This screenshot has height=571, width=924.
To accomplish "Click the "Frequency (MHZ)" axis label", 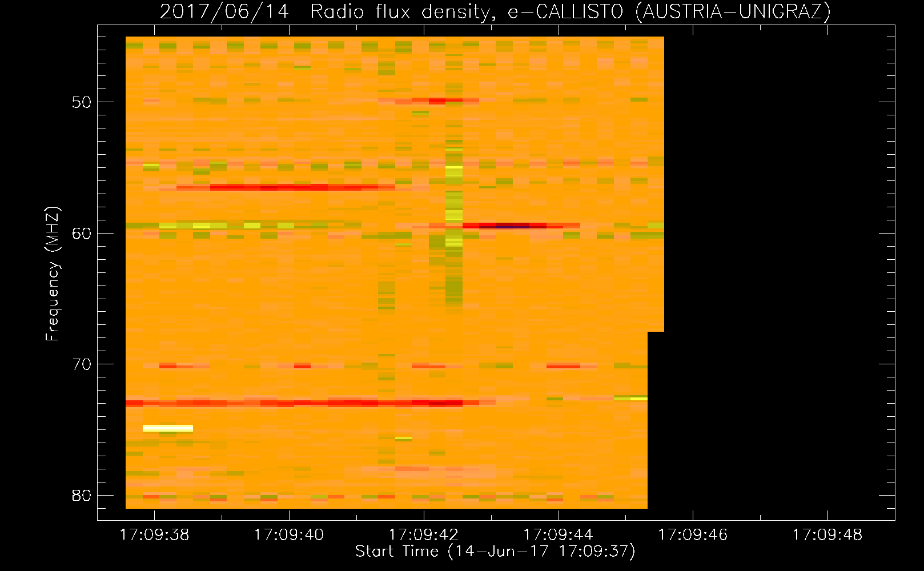I will 53,274.
